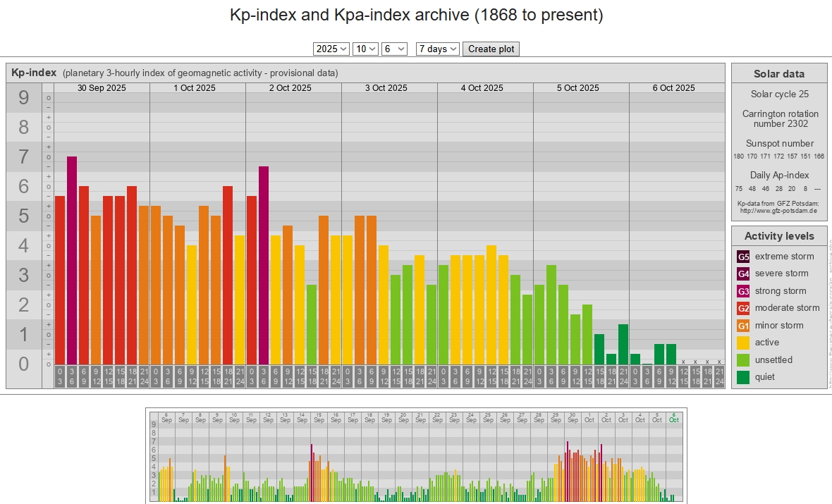Image resolution: width=832 pixels, height=504 pixels.
Task: Click the G3 strong storm legend icon
Action: tap(743, 291)
